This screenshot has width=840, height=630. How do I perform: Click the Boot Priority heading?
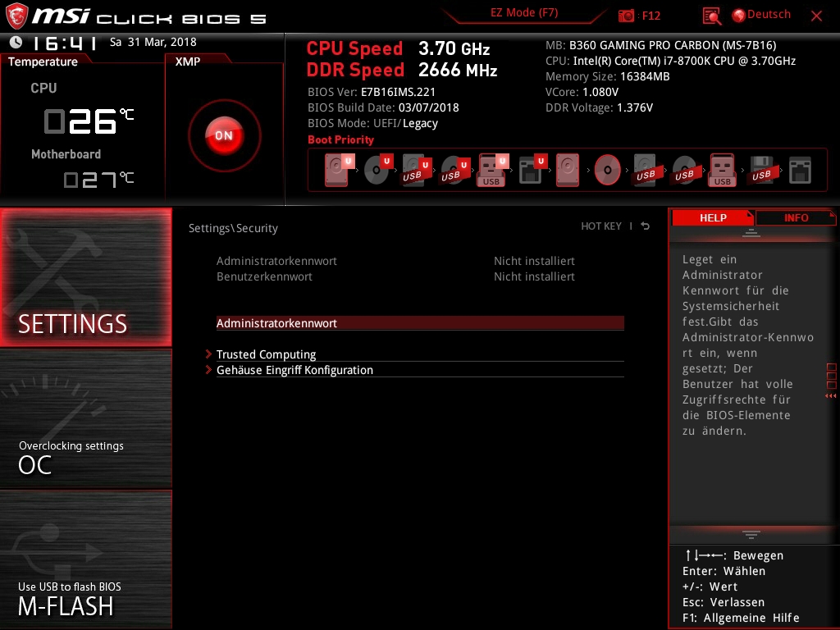coord(340,139)
